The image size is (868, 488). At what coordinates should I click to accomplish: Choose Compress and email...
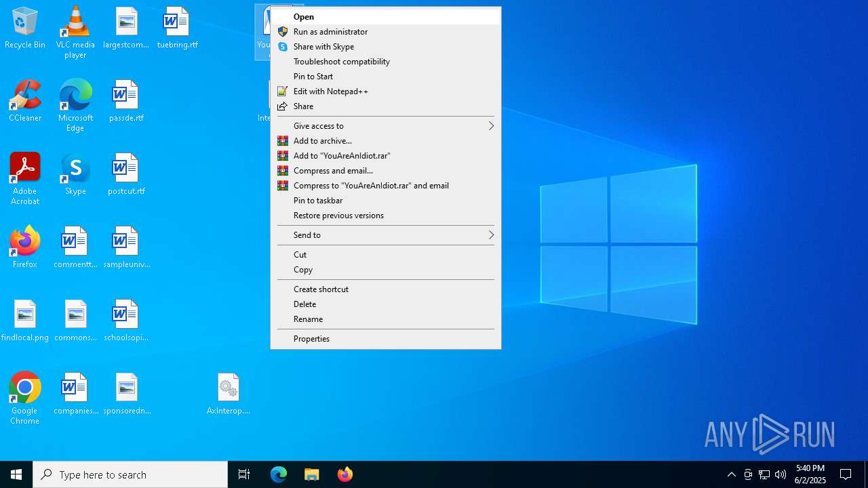tap(385, 171)
